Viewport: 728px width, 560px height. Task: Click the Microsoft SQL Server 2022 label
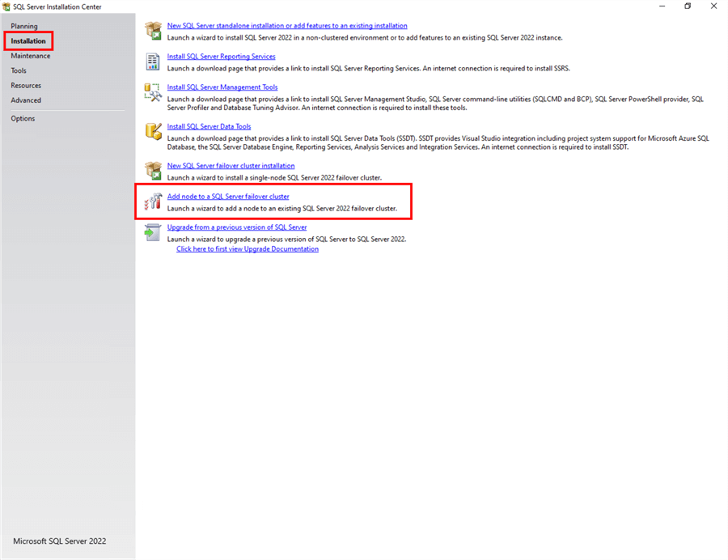coord(59,541)
